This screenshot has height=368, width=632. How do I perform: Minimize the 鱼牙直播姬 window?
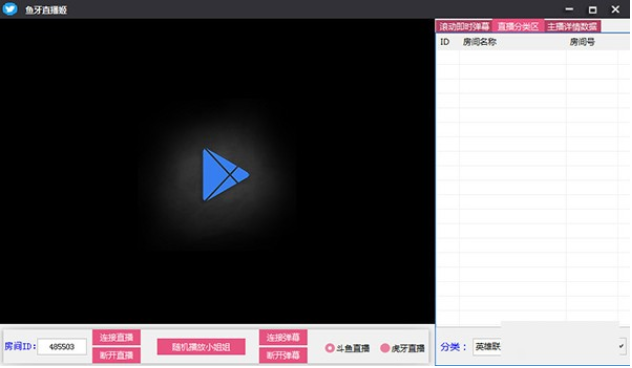[569, 9]
